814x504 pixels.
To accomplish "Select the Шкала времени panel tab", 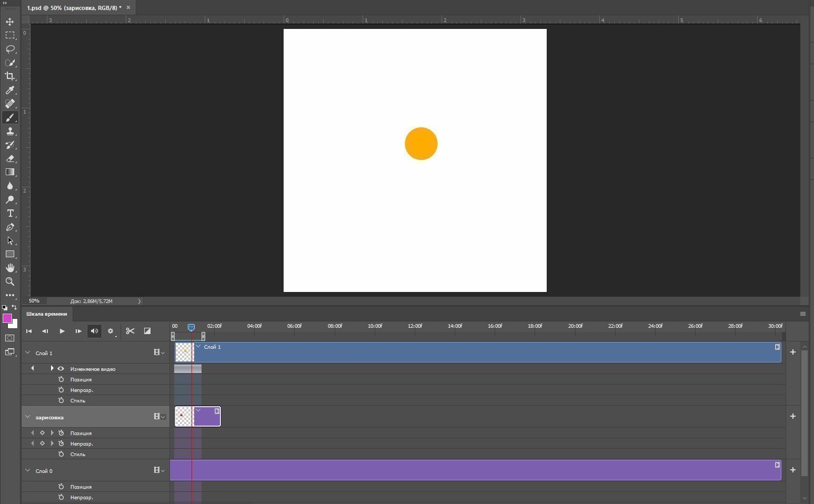I will [x=47, y=314].
